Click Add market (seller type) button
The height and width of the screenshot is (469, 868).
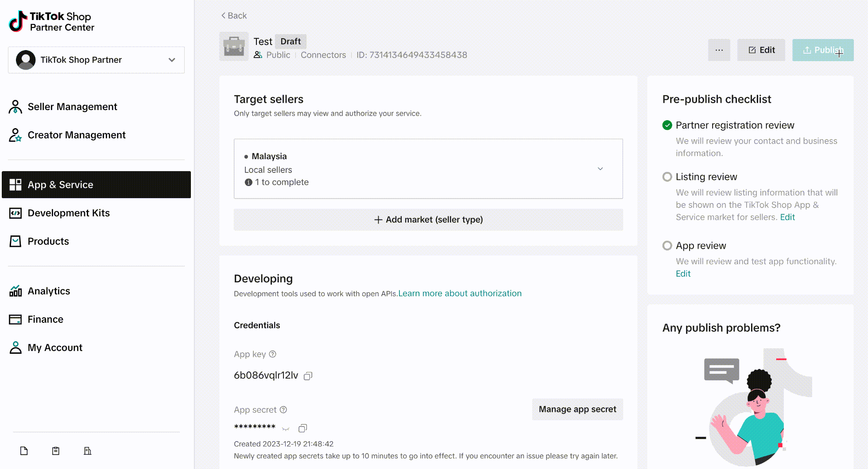pos(428,220)
